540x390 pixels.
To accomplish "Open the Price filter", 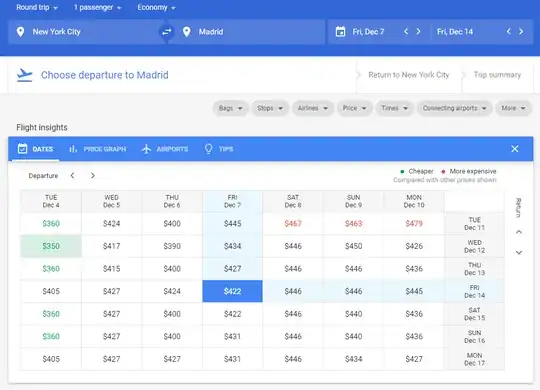I will [354, 108].
